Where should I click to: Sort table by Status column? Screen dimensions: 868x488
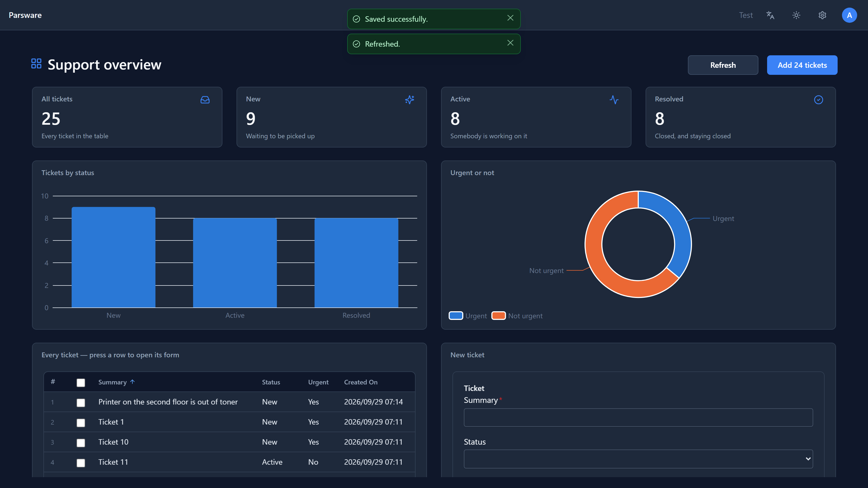tap(271, 382)
